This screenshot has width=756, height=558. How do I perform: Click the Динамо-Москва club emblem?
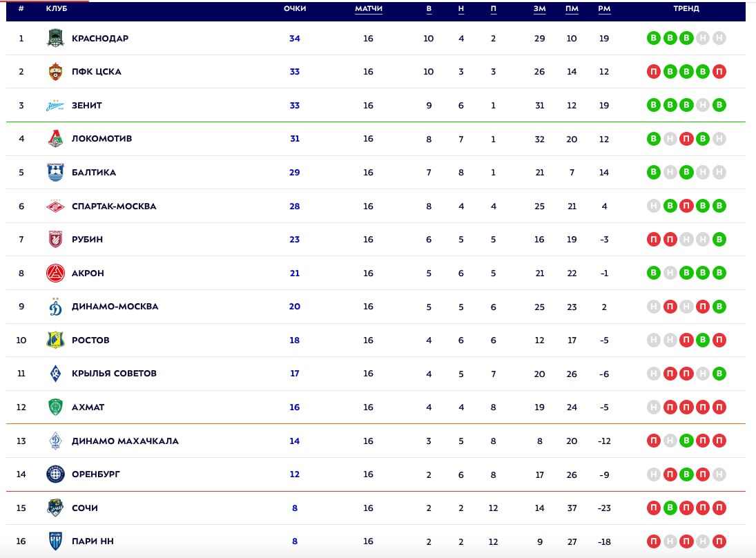(55, 306)
